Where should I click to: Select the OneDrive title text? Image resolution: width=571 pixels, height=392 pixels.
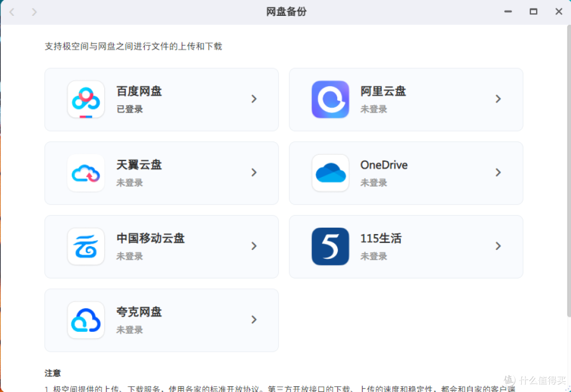pyautogui.click(x=384, y=165)
